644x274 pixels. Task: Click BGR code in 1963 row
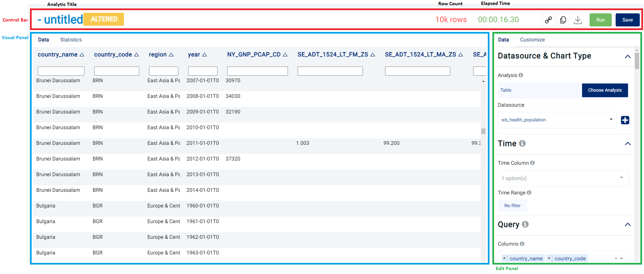97,252
